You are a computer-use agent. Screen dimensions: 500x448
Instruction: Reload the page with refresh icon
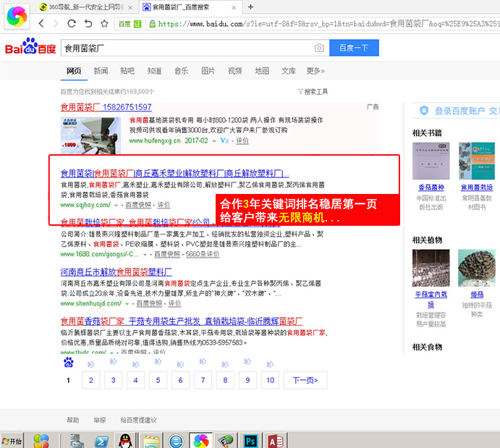pos(72,23)
